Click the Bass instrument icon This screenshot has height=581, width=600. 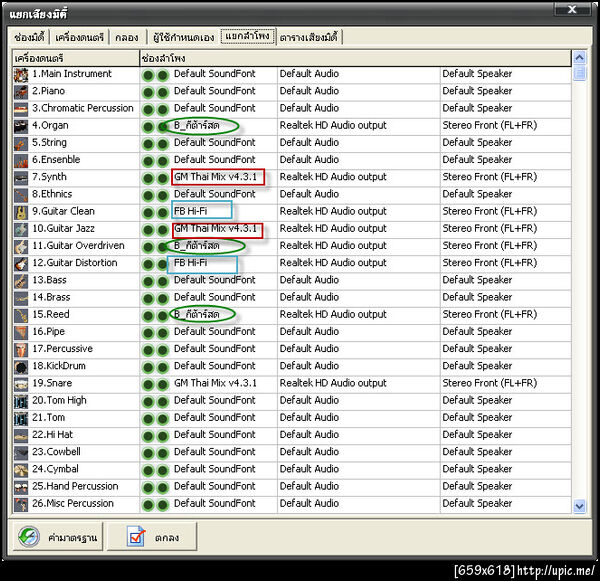[x=21, y=281]
